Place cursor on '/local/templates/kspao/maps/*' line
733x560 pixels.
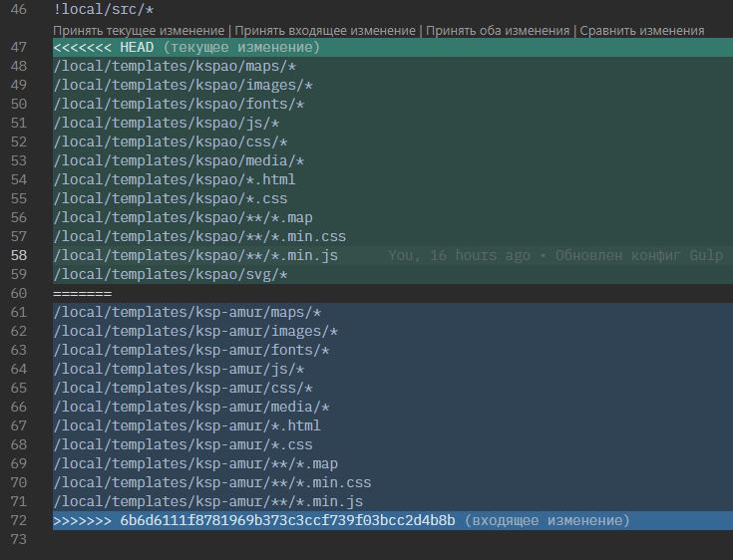[x=176, y=67]
